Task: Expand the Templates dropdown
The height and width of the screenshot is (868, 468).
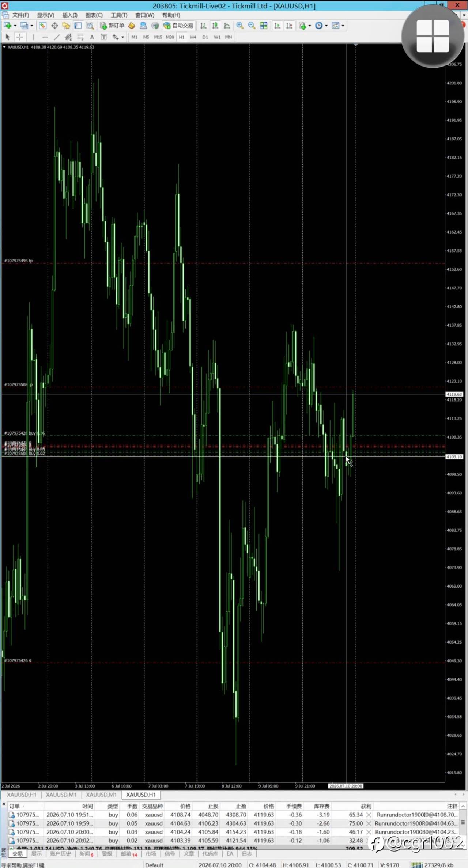Action: coord(343,26)
